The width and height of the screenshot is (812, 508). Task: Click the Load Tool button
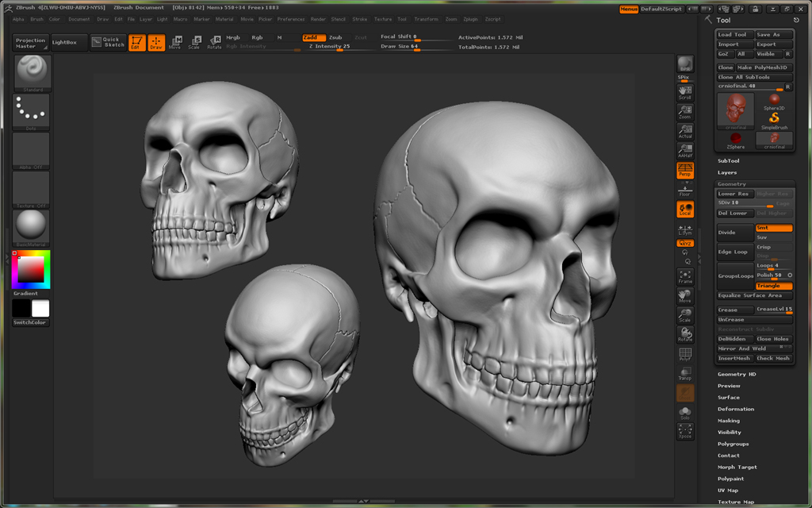point(735,35)
